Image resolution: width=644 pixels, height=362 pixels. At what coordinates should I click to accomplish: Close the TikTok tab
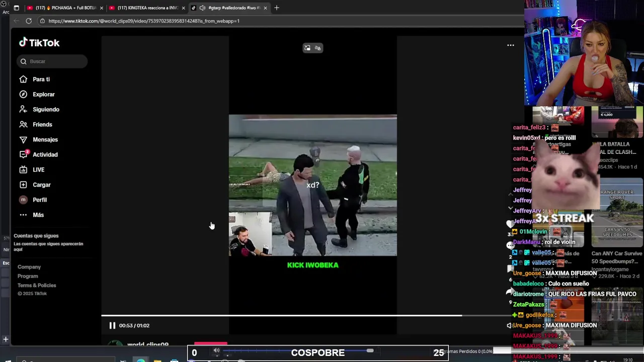point(265,8)
